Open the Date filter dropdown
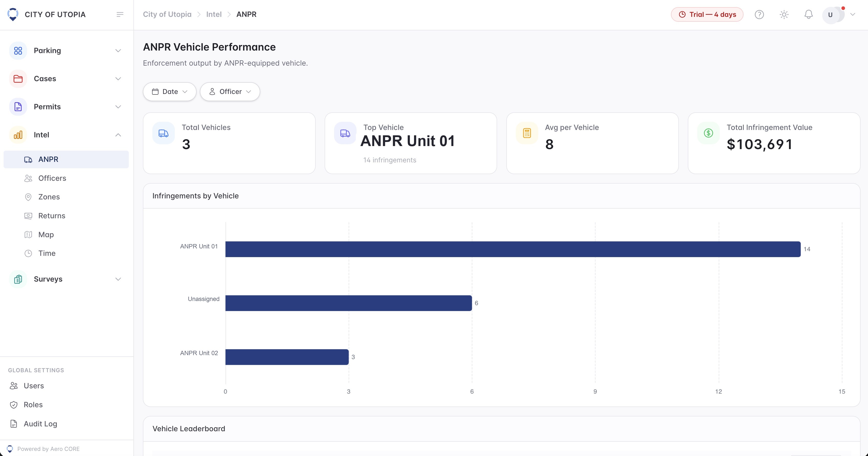This screenshot has width=868, height=456. [x=169, y=92]
